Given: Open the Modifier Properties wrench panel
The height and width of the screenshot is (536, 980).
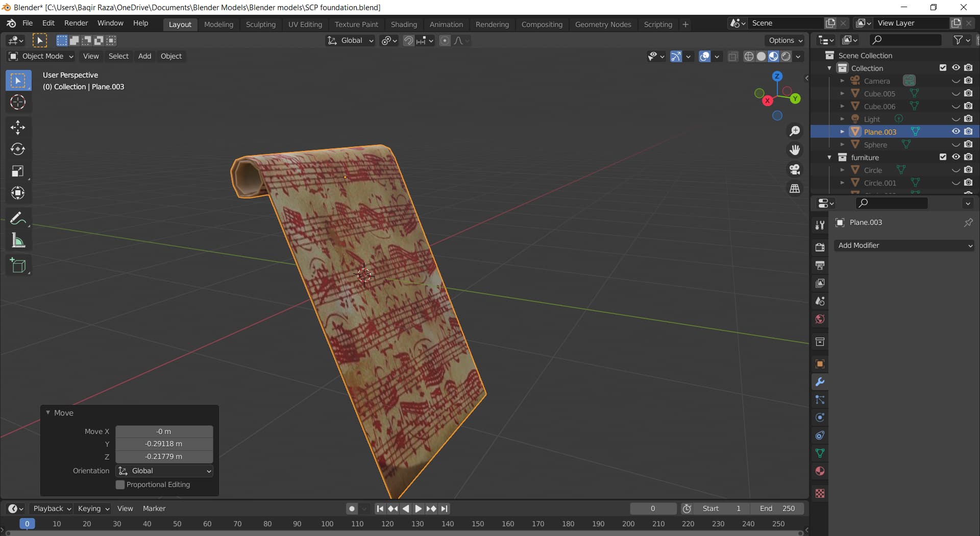Looking at the screenshot, I should pyautogui.click(x=820, y=381).
